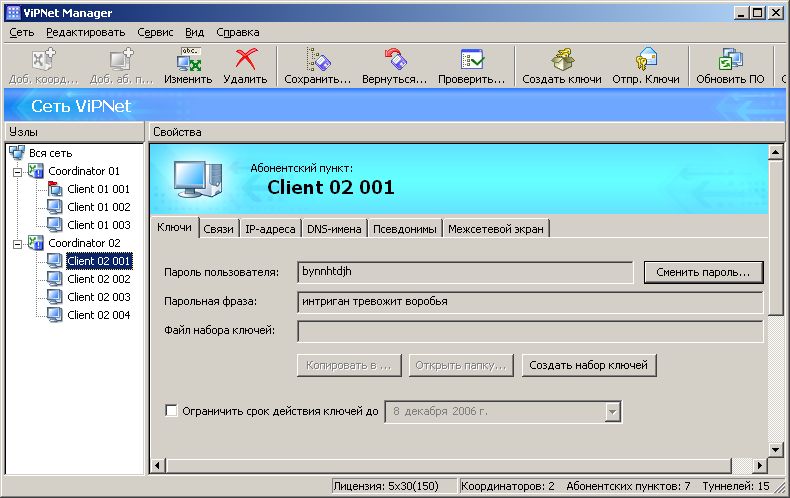Open the Справка menu

point(238,32)
